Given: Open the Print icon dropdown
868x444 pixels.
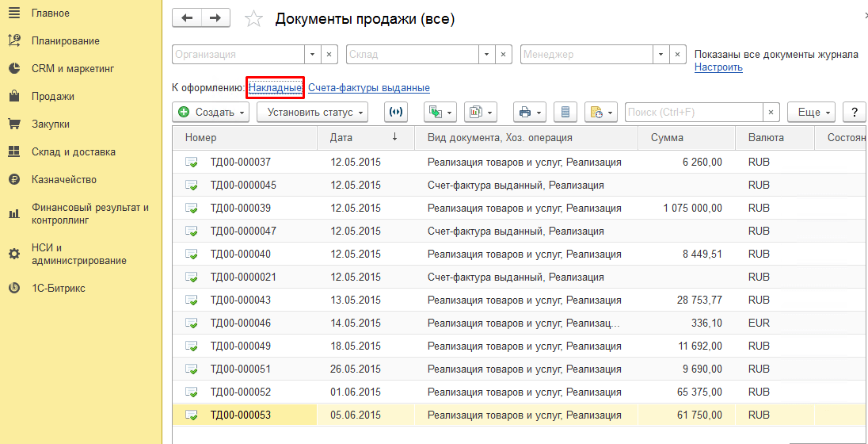Looking at the screenshot, I should pos(527,113).
